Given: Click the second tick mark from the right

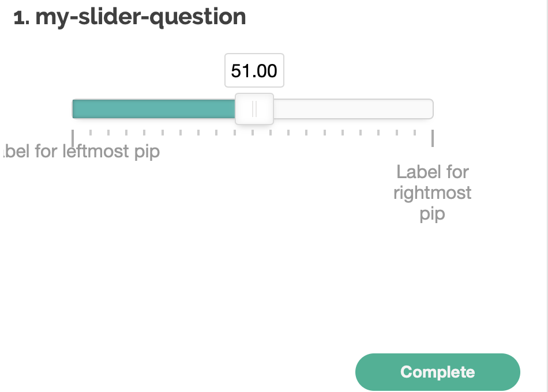Looking at the screenshot, I should point(414,133).
